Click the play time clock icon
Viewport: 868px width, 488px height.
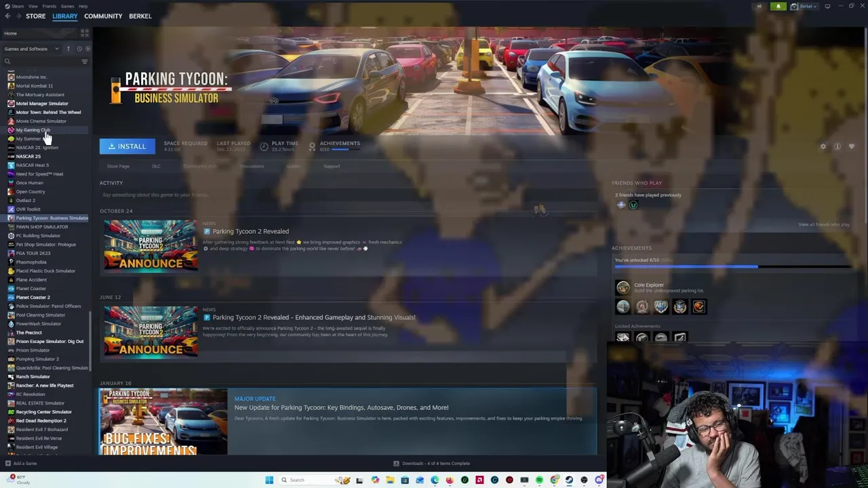point(264,146)
